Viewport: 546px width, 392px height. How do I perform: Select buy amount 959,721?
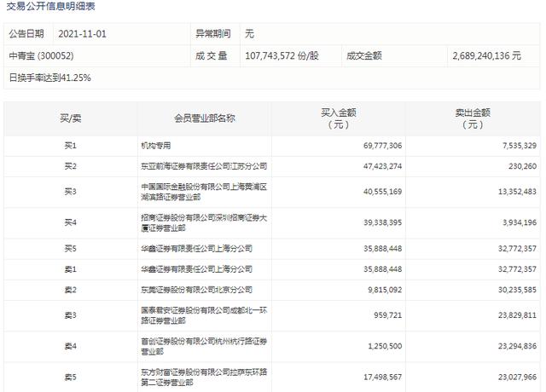[387, 315]
